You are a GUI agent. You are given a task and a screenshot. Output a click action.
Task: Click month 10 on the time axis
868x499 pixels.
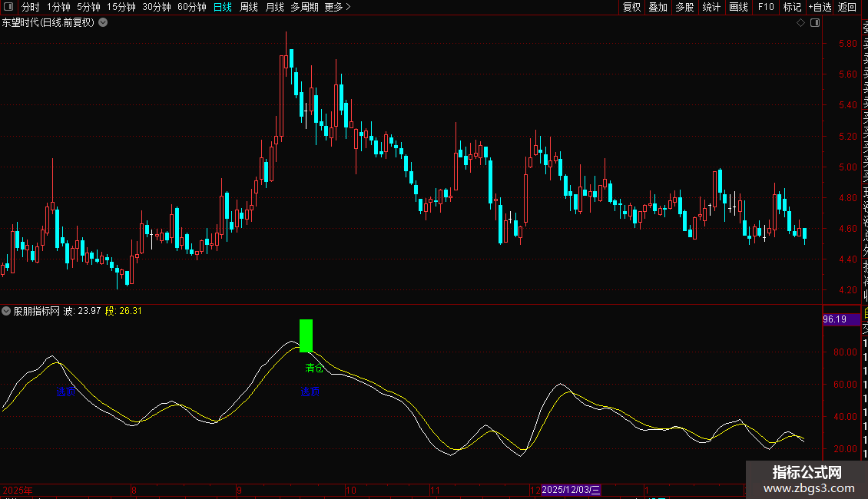pyautogui.click(x=351, y=490)
